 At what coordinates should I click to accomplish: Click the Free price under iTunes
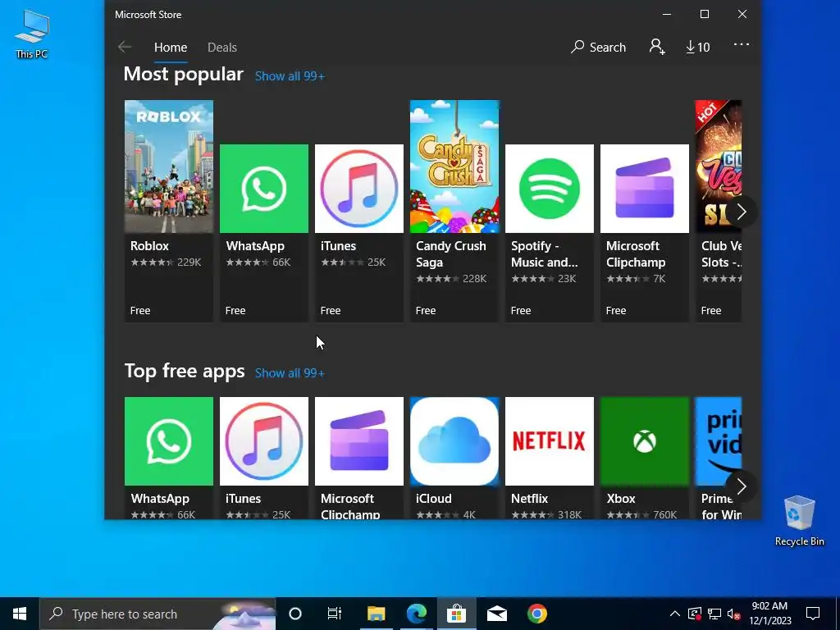[331, 311]
